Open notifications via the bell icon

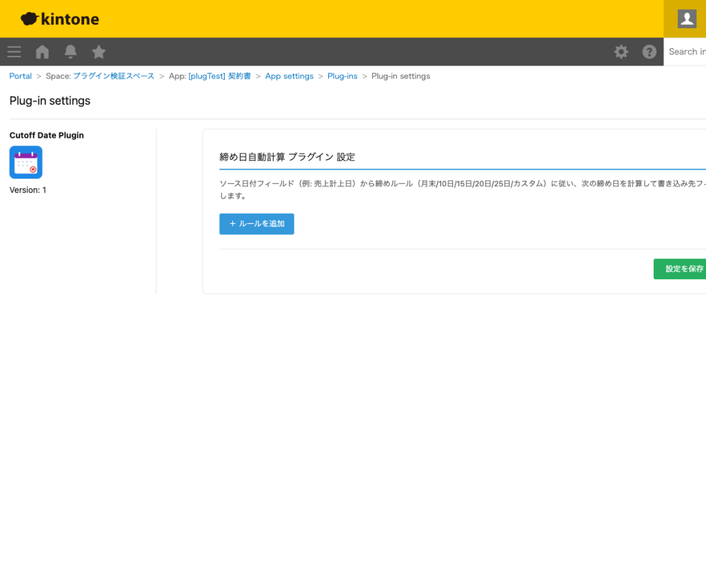[x=70, y=52]
